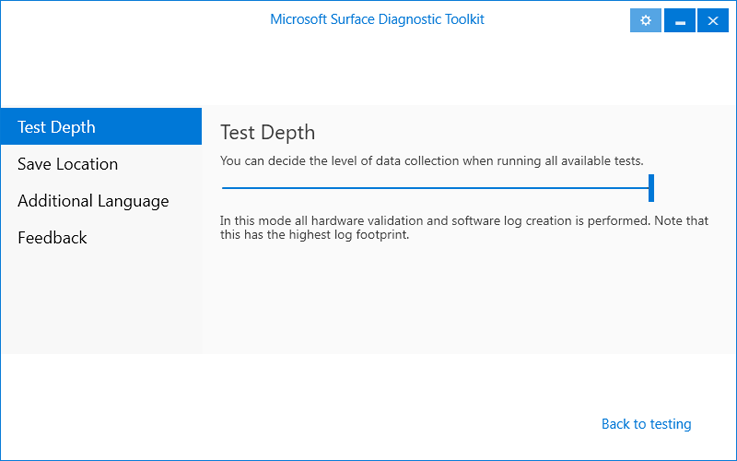Minimize the Diagnostic Toolkit window

pos(679,21)
